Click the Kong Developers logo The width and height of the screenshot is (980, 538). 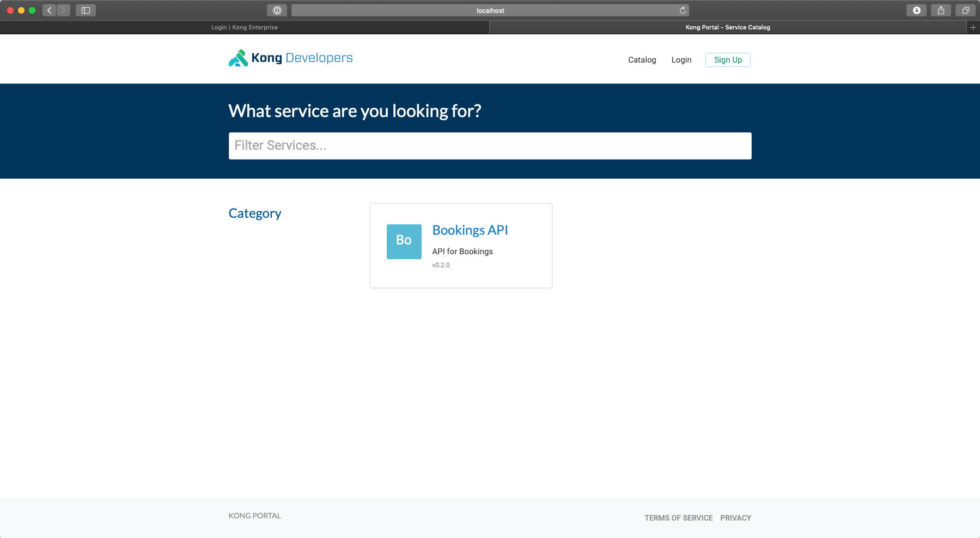coord(290,58)
